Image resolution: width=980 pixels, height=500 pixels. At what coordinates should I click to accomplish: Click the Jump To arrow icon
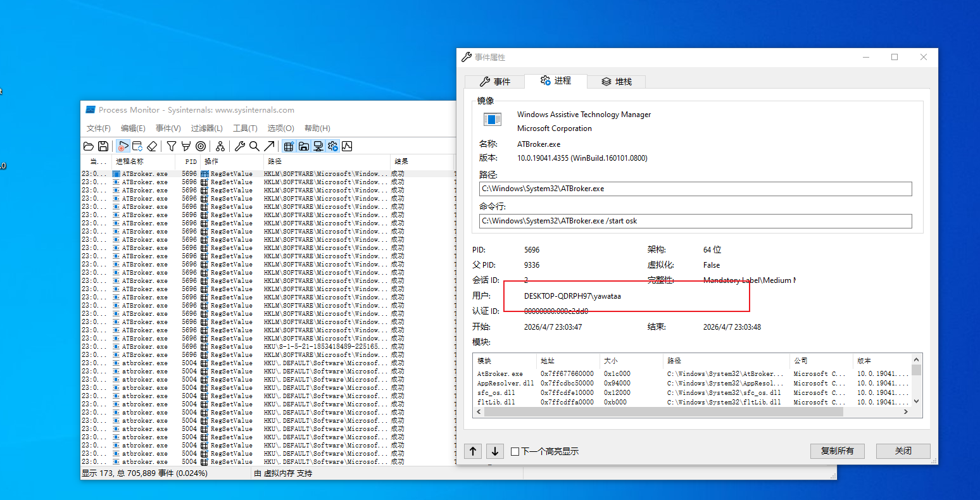269,146
